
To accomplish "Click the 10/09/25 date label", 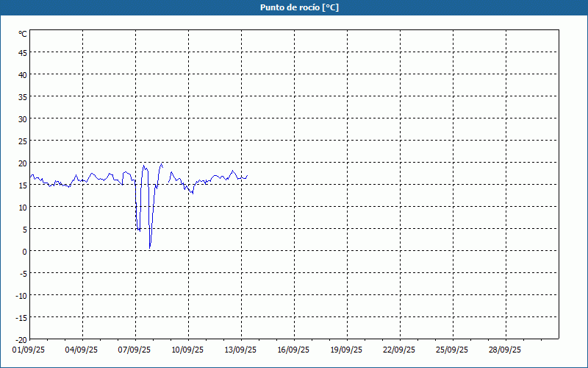I will point(187,350).
